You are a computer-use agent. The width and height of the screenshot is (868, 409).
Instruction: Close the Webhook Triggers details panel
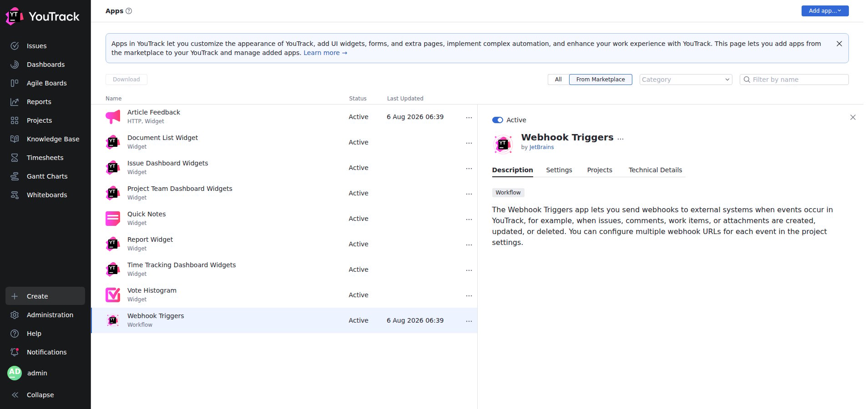853,117
